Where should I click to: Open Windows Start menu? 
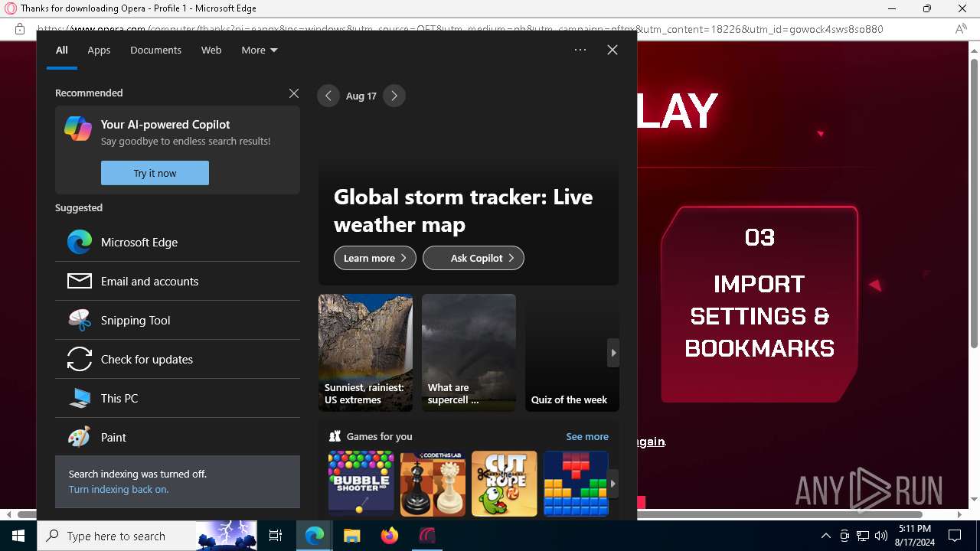point(18,536)
